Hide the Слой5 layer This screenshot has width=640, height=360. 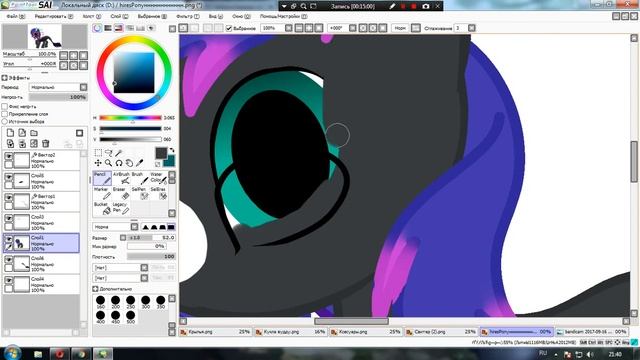click(8, 177)
